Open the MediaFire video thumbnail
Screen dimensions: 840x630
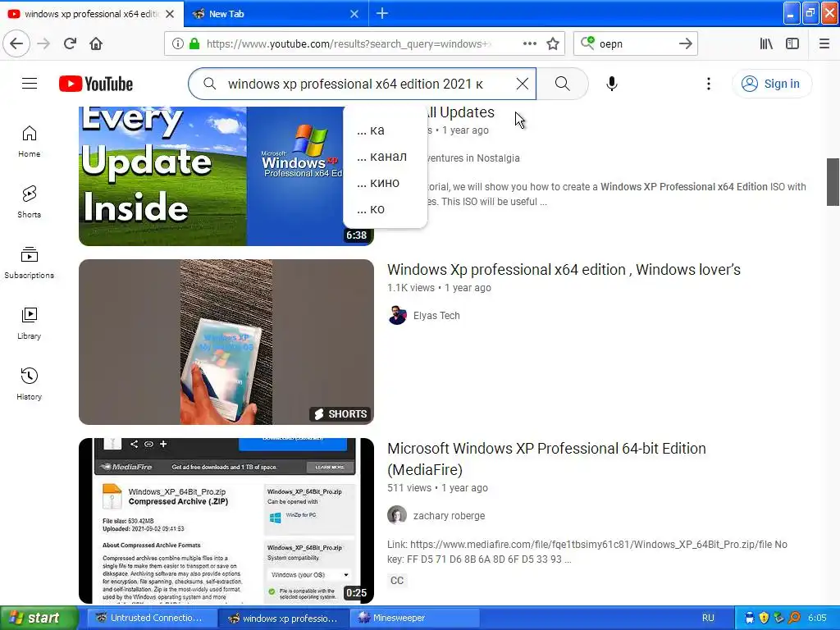coord(226,521)
